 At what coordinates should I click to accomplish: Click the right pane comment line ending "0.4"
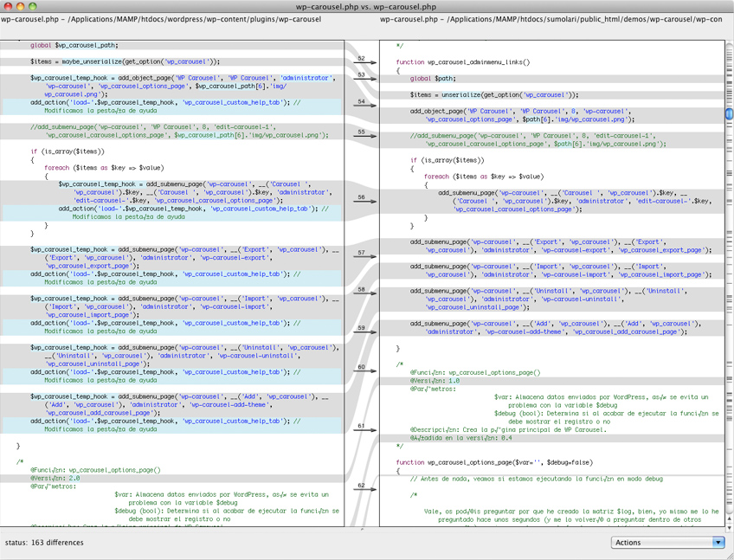pos(461,438)
